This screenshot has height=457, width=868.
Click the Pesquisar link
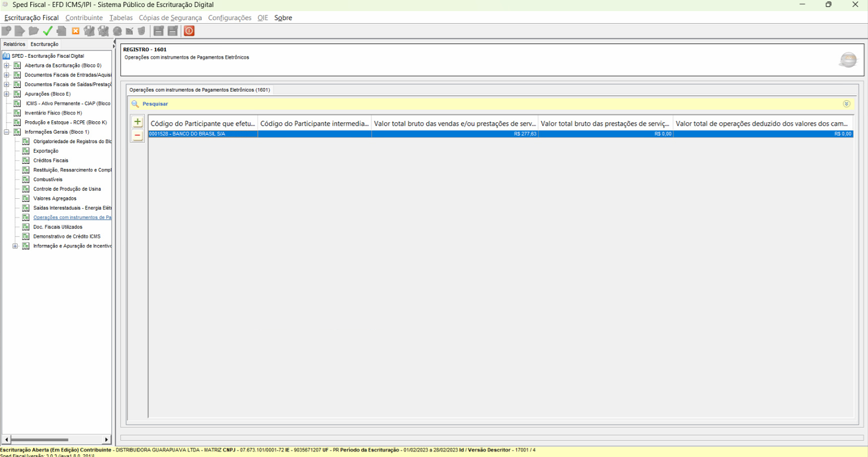pyautogui.click(x=155, y=104)
